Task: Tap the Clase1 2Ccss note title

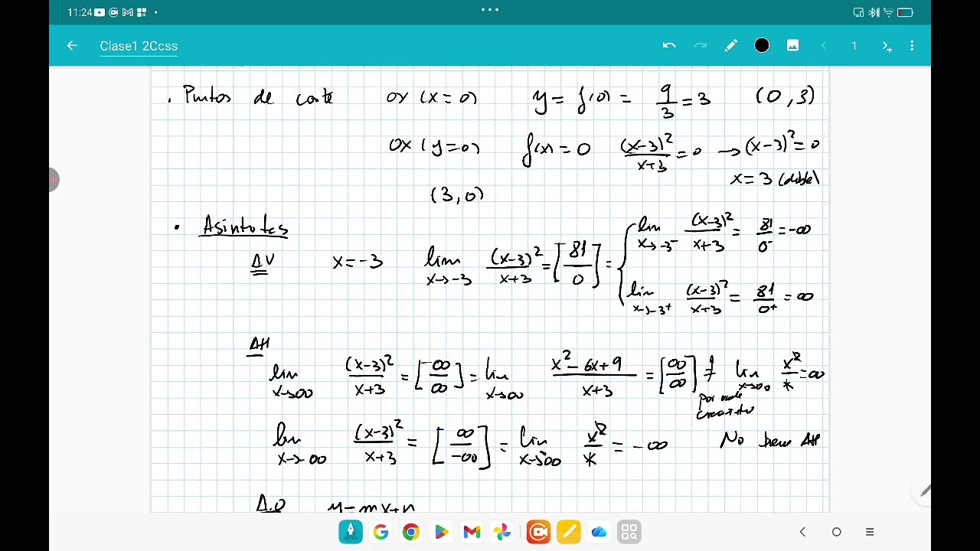Action: coord(139,46)
